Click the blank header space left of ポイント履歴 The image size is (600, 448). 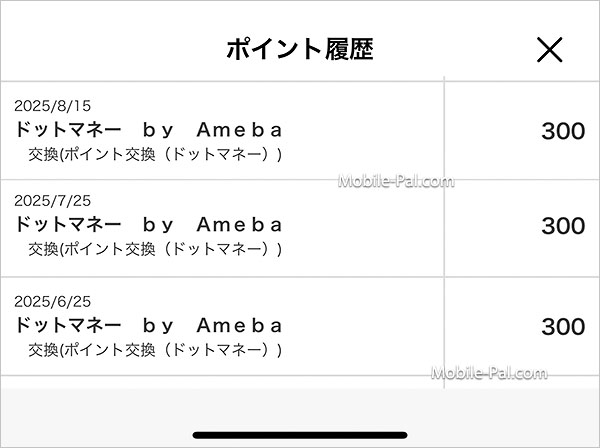(100, 50)
